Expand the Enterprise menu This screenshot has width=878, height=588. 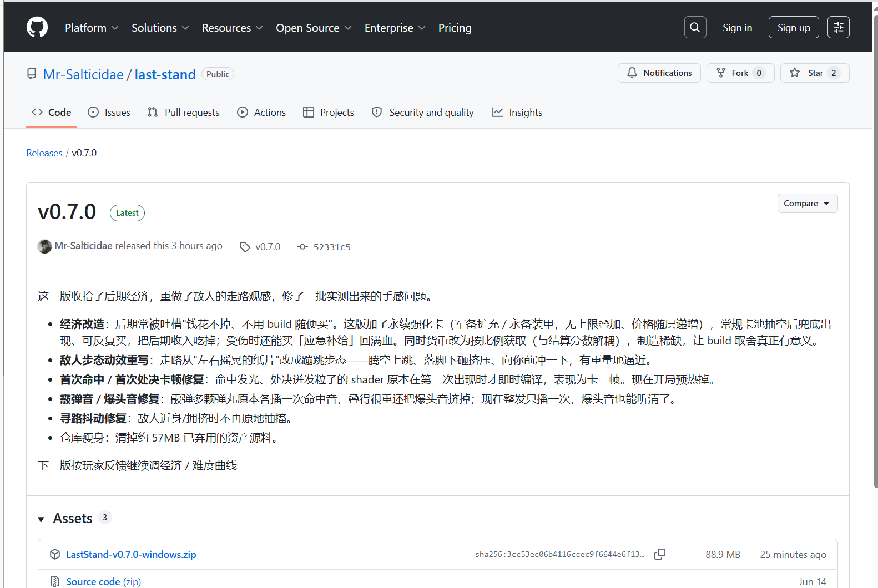point(395,28)
